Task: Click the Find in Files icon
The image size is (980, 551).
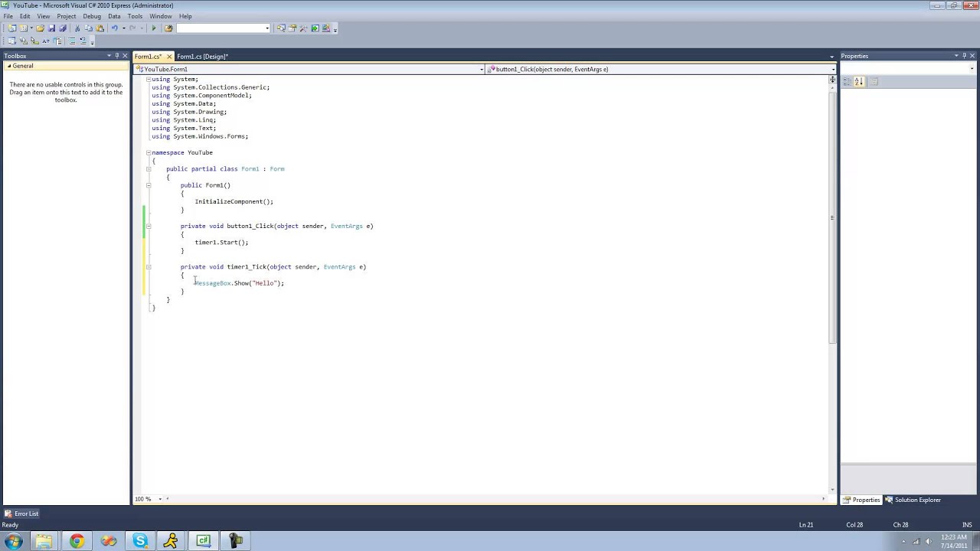Action: (168, 28)
